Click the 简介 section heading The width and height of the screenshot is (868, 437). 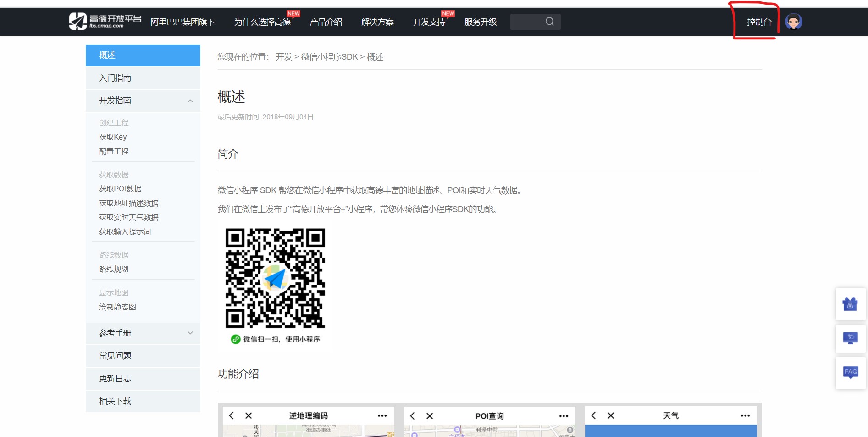228,154
